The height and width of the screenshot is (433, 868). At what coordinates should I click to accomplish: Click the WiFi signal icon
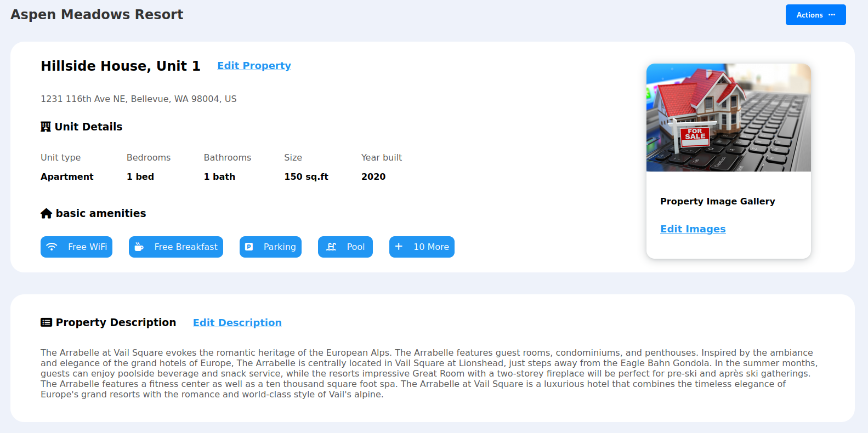52,247
